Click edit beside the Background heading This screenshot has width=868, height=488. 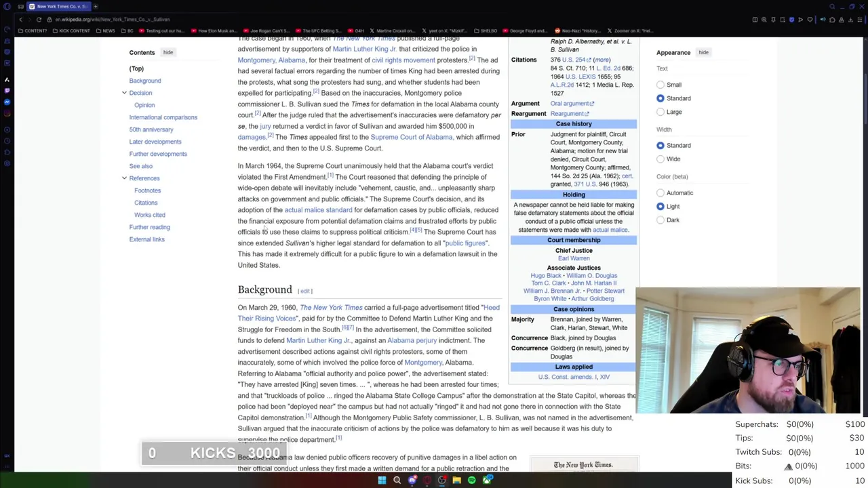click(305, 291)
